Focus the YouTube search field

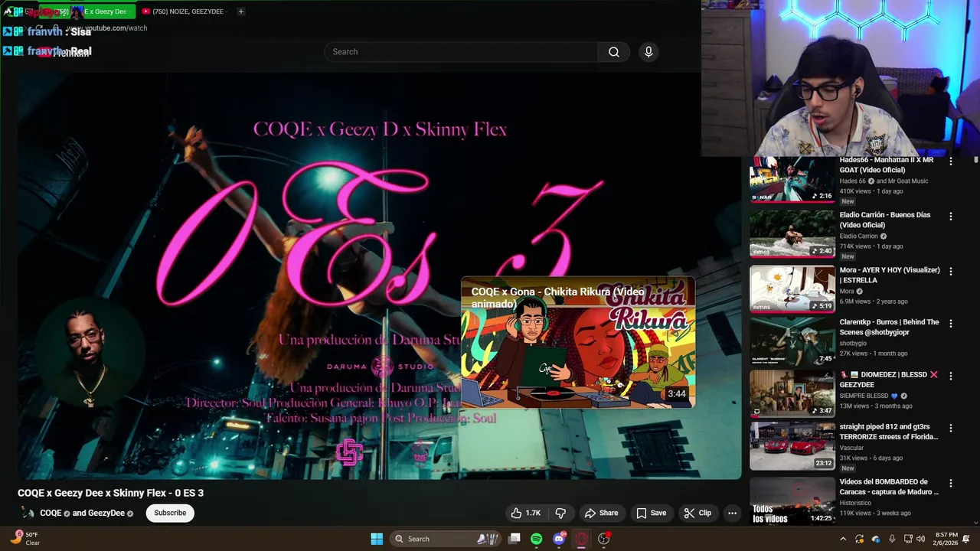[x=461, y=52]
